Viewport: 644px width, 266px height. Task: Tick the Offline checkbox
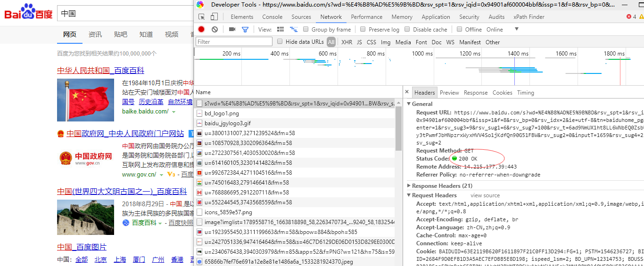point(460,29)
